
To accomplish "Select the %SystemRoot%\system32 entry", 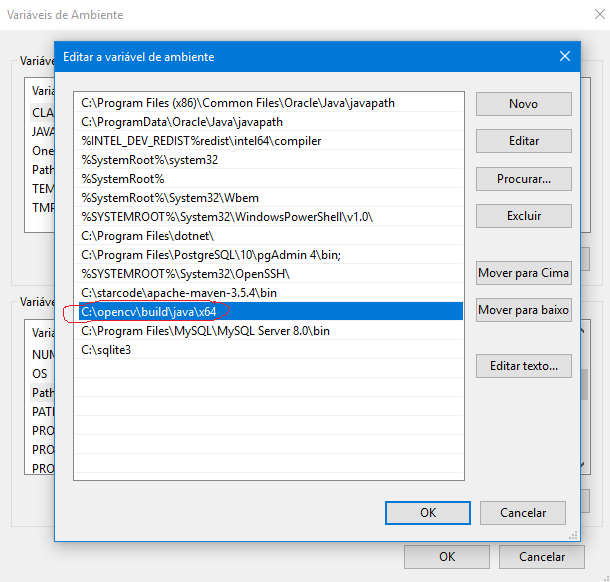I will pyautogui.click(x=150, y=160).
